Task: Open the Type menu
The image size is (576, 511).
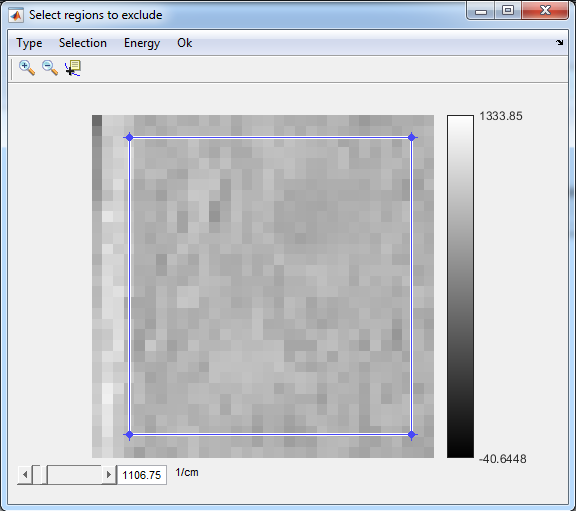Action: click(29, 43)
